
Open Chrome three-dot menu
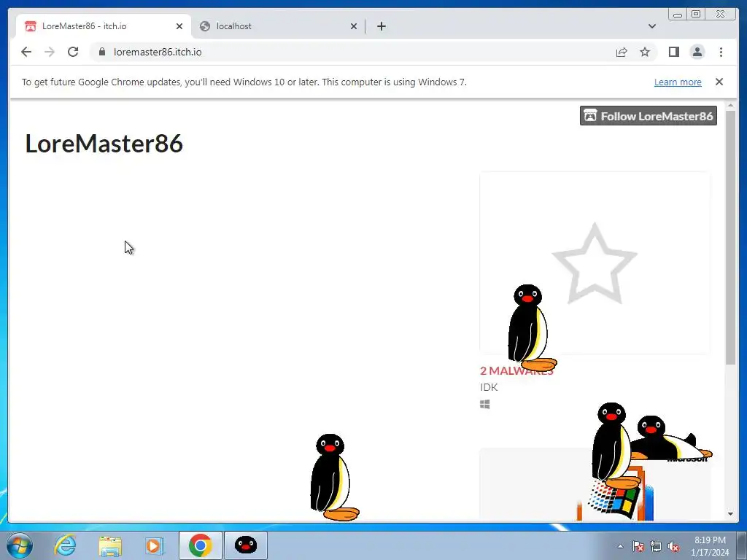coord(721,52)
